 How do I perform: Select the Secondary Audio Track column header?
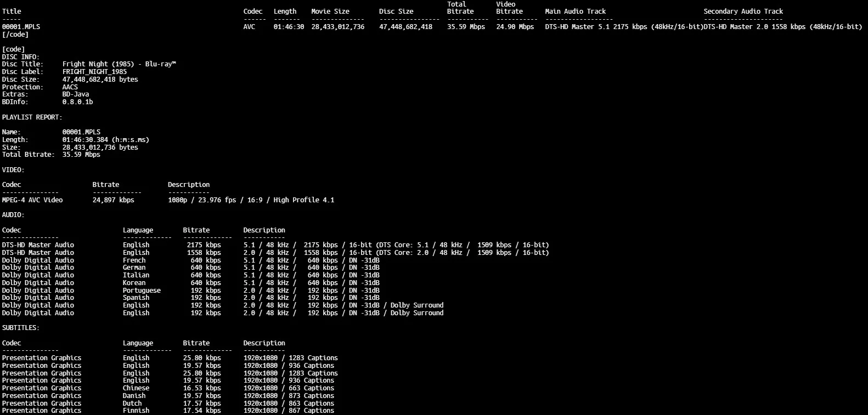pos(743,12)
